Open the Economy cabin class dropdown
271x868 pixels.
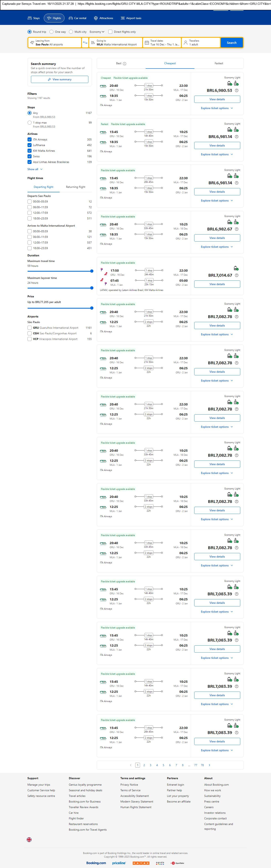click(97, 32)
